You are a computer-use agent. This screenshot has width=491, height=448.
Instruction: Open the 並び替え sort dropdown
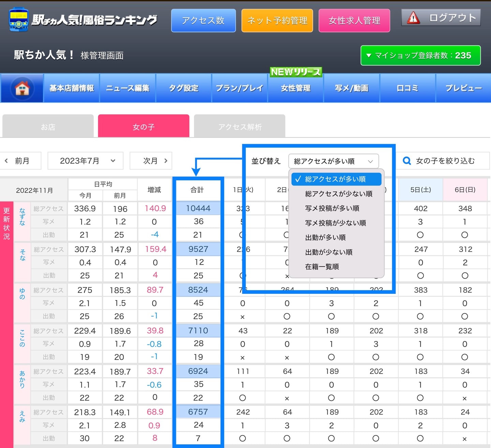(x=333, y=161)
